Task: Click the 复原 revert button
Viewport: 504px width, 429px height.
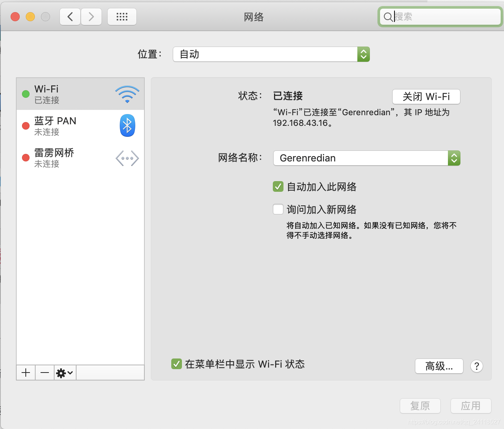Action: pos(420,406)
